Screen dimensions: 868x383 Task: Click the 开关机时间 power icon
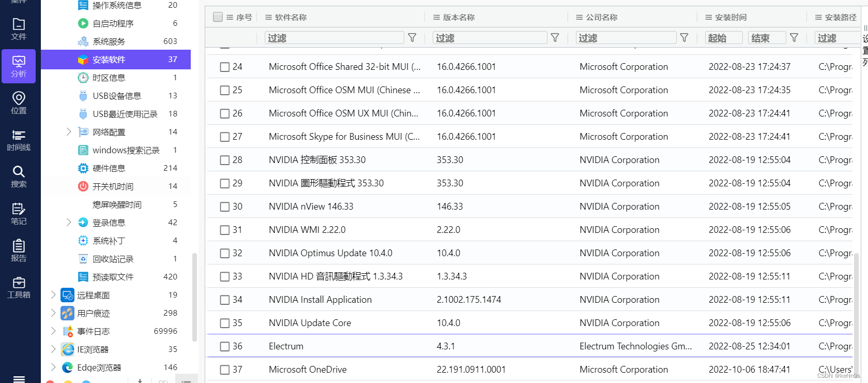point(83,186)
